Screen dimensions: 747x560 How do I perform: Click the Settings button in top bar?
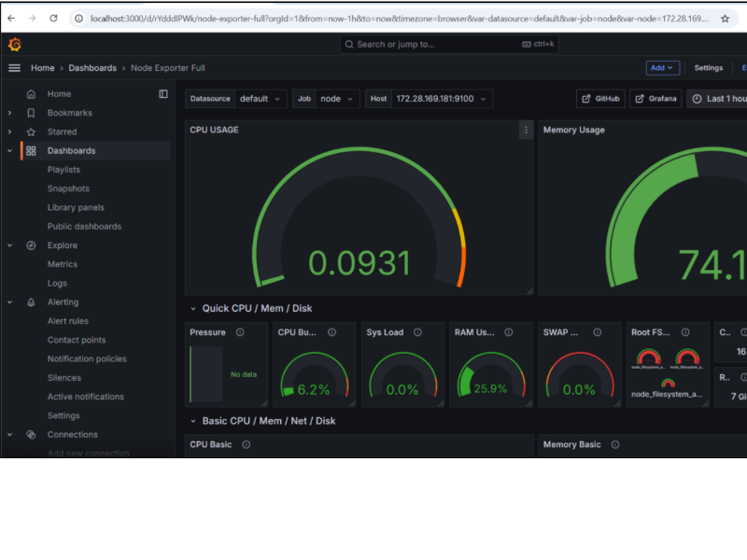(709, 67)
